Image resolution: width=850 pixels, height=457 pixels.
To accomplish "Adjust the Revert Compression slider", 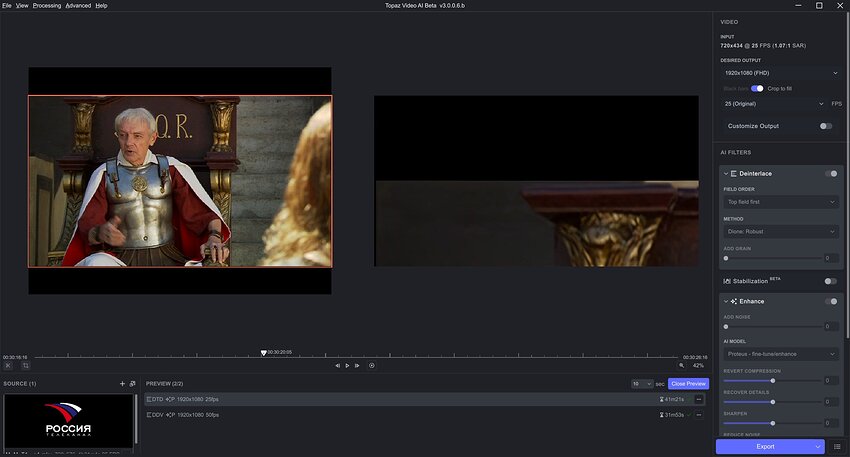I will (x=772, y=381).
